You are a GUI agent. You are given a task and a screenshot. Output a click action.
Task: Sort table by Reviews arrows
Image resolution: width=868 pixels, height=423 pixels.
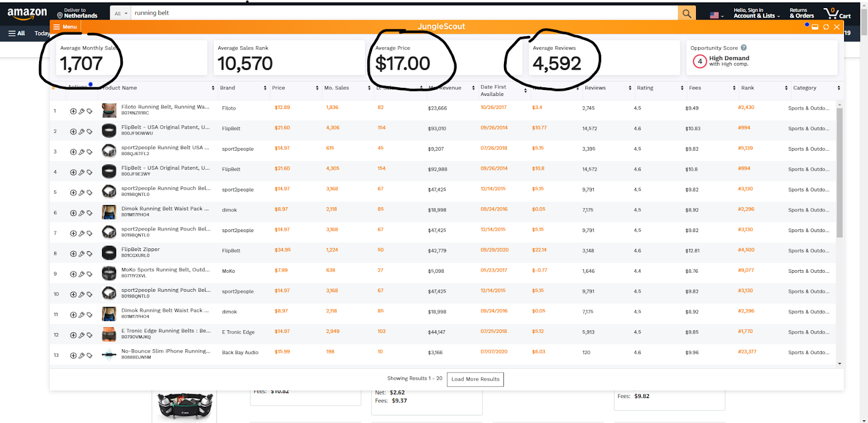(x=630, y=88)
